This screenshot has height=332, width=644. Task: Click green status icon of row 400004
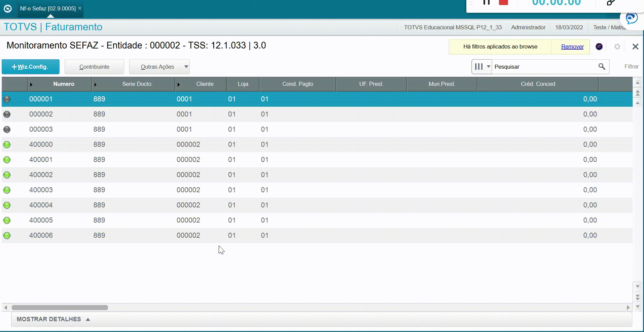[7, 205]
